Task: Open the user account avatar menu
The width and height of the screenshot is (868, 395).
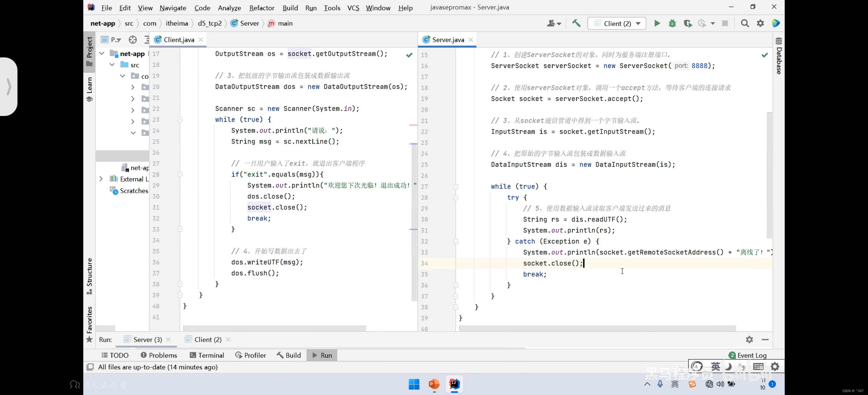Action: (x=554, y=23)
